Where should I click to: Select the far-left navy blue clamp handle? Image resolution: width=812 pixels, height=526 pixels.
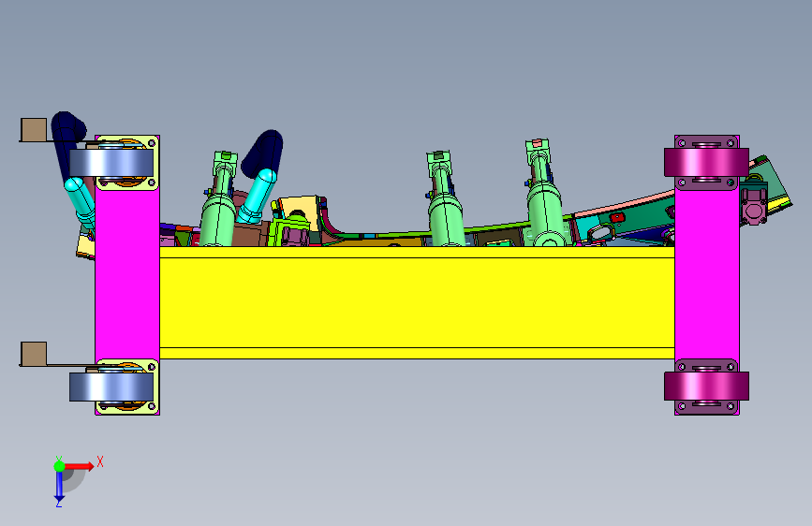(x=67, y=142)
